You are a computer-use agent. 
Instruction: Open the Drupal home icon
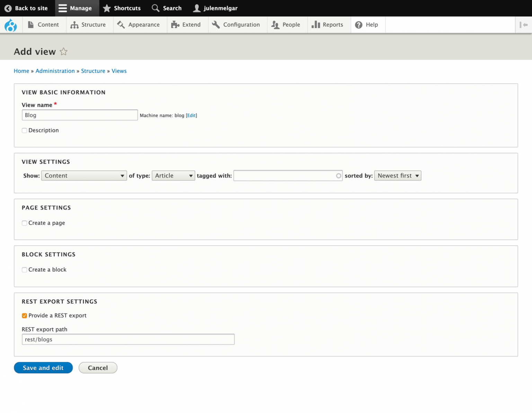10,25
